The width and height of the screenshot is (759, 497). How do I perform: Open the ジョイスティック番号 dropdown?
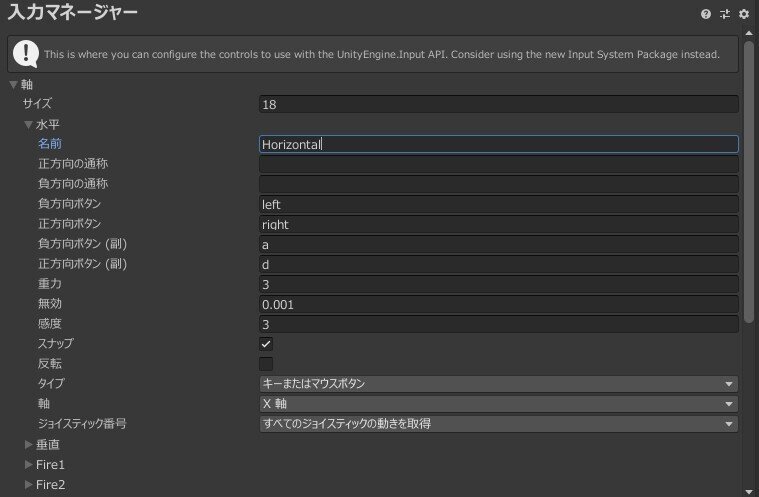498,424
